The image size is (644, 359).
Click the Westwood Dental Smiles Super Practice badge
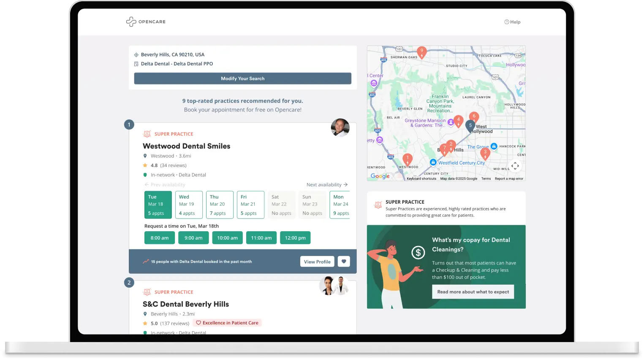point(168,134)
